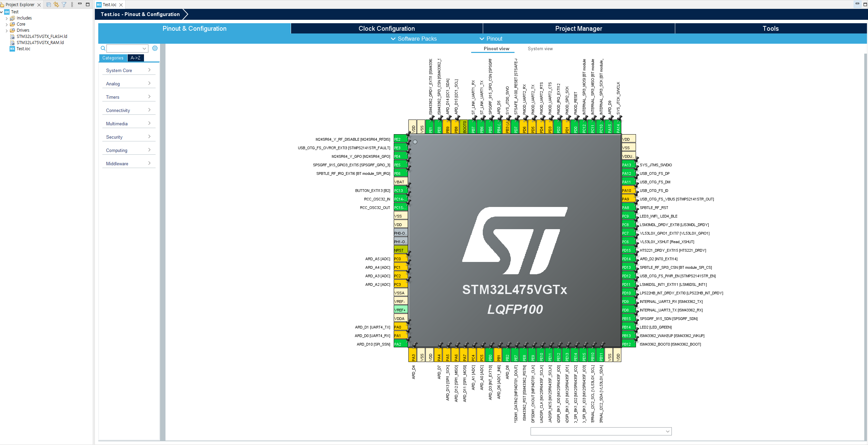Expand the Connectivity category

click(129, 110)
